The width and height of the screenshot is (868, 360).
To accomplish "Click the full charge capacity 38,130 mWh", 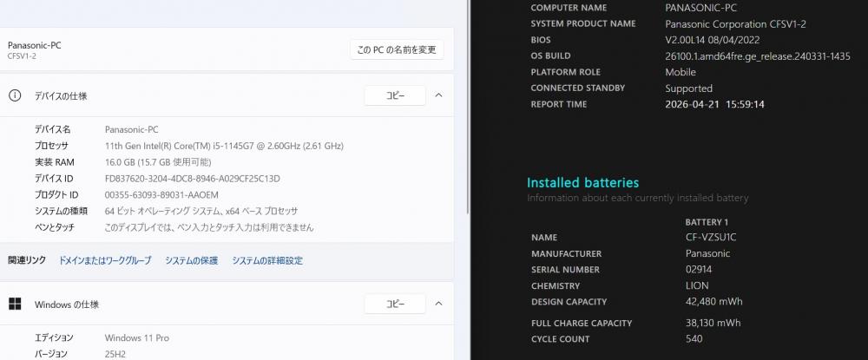I will tap(713, 324).
